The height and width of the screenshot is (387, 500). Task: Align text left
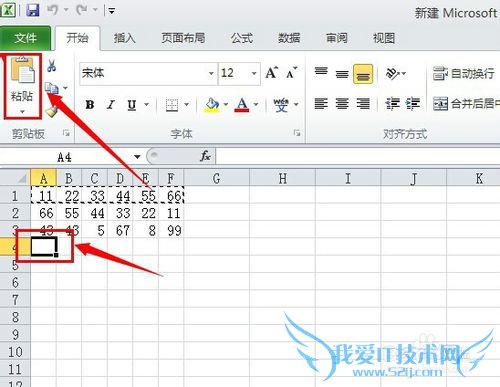pos(321,104)
